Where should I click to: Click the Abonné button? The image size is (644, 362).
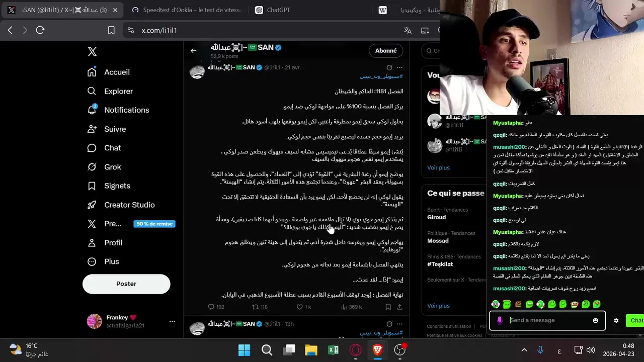386,51
